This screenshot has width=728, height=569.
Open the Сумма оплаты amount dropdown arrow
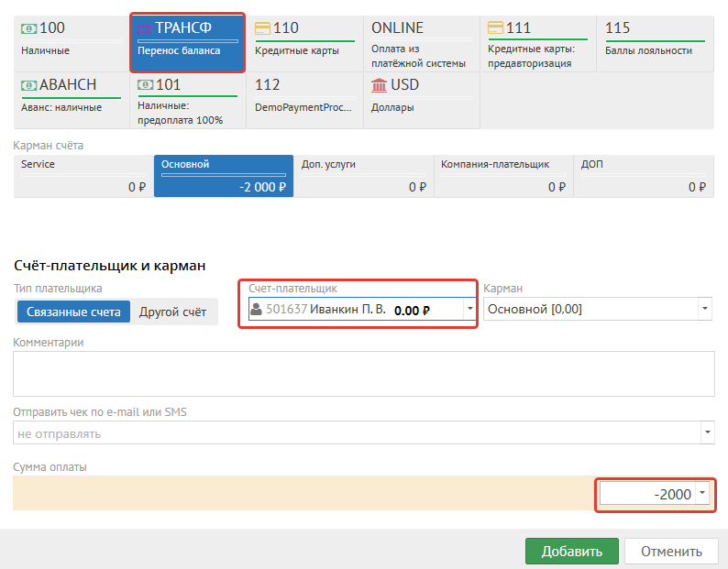point(702,493)
